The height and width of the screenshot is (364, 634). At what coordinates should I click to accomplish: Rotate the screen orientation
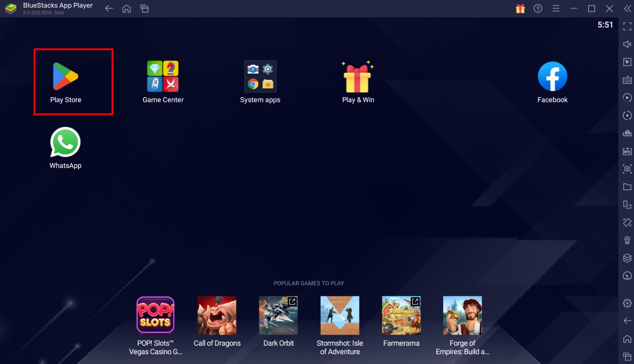coord(627,204)
